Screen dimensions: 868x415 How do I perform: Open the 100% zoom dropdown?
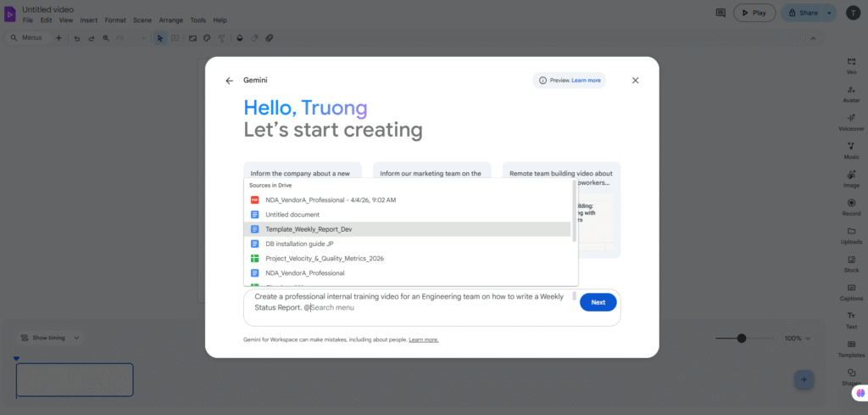click(797, 338)
